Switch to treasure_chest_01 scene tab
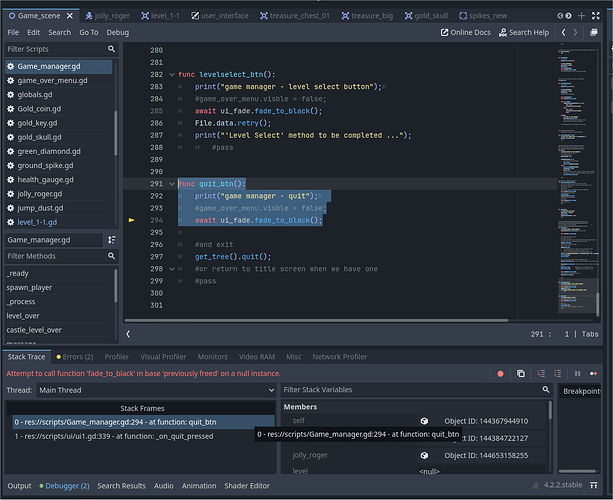Viewport: 613px width, 500px height. [x=295, y=16]
